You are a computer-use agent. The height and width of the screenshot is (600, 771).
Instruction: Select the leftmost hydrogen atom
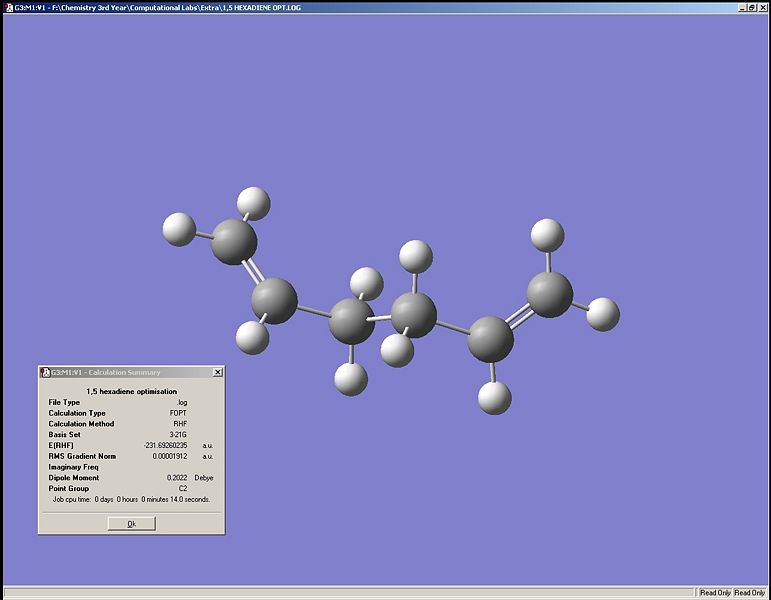coord(179,228)
